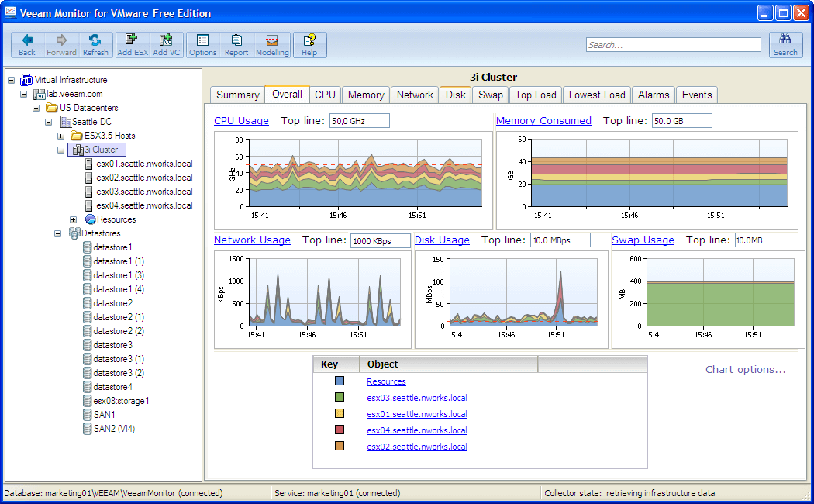Expand the Resources tree node

pyautogui.click(x=73, y=219)
